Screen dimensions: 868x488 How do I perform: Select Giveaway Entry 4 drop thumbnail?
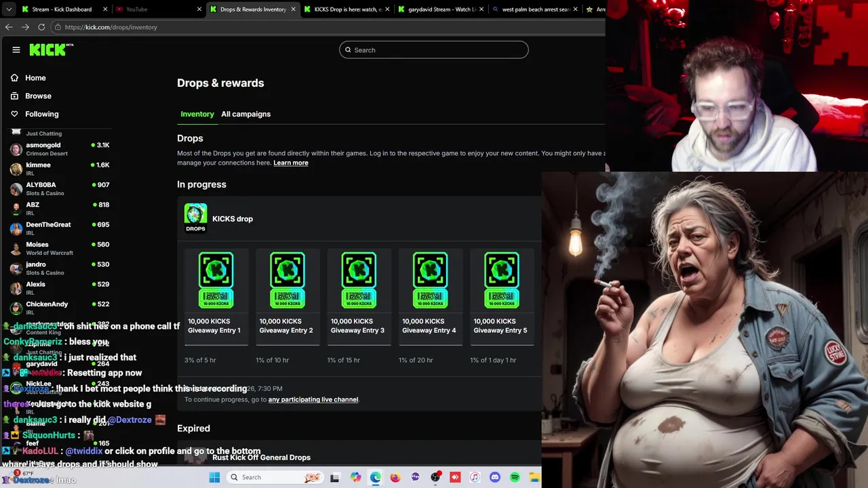click(431, 280)
